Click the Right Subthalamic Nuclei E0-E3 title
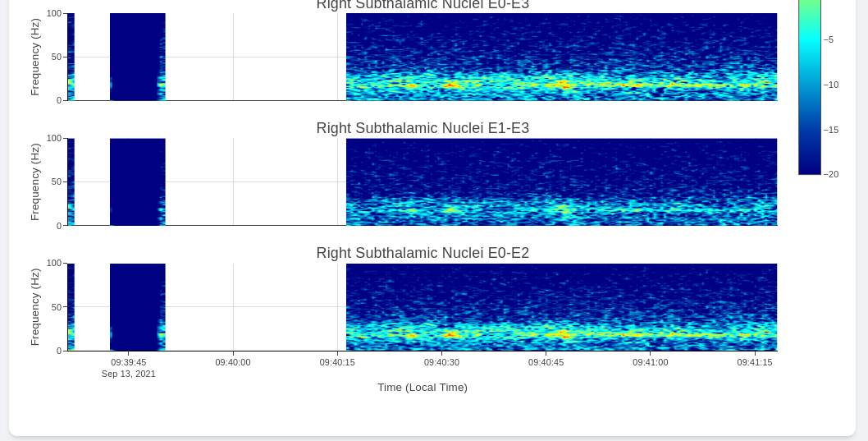 (x=423, y=5)
